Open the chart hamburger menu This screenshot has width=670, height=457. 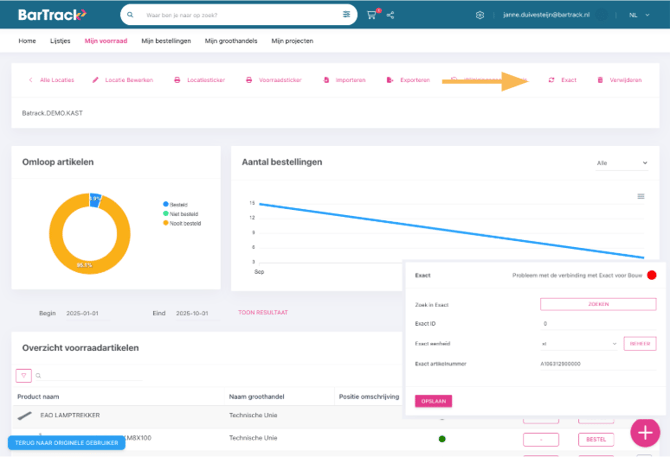pyautogui.click(x=641, y=196)
